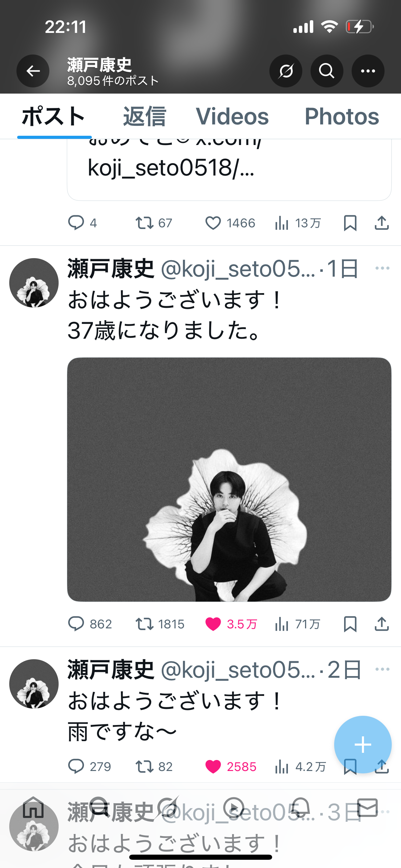Screen dimensions: 401x868
Task: Unlike the 雨ですな post with 2585 likes
Action: (x=213, y=767)
